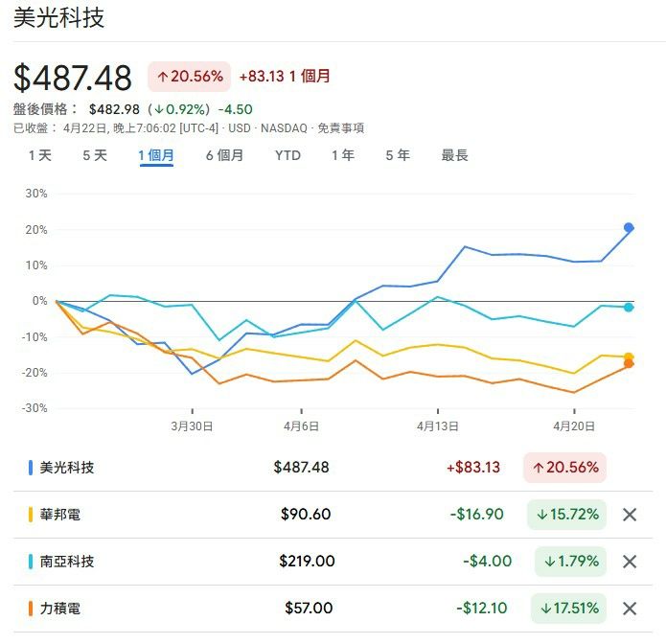Click the green 17.51% drop badge
Screen dimensions: 666x644
567,609
